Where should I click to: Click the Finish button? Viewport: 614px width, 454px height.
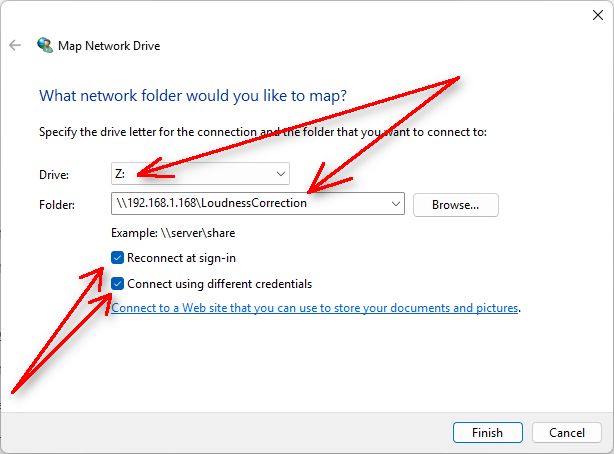[x=487, y=432]
